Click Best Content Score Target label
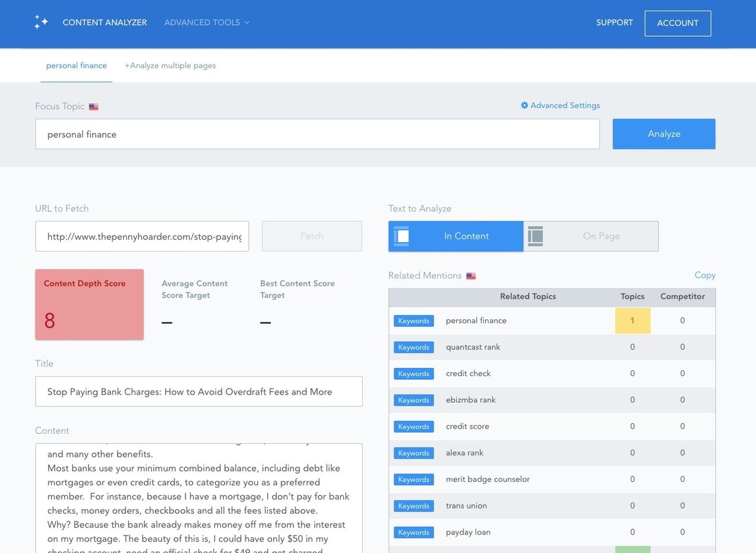The height and width of the screenshot is (553, 756). pyautogui.click(x=298, y=290)
